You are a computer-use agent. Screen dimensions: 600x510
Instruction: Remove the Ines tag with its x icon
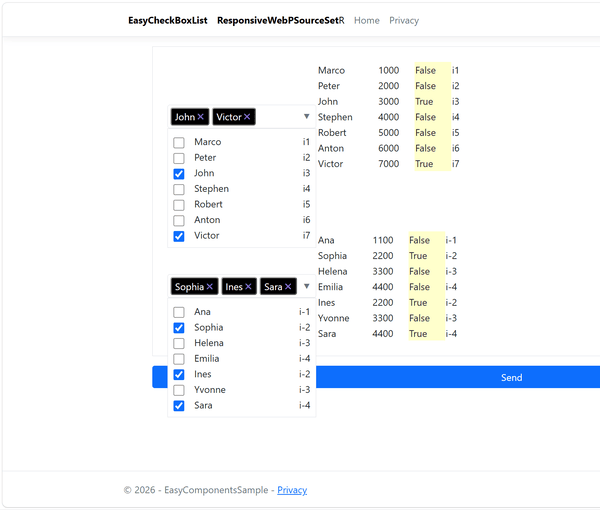[248, 287]
